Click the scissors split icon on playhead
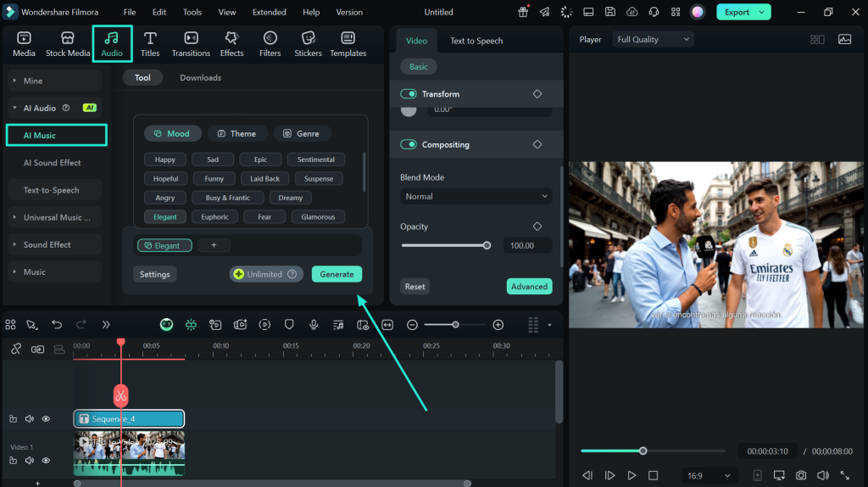Viewport: 868px width, 487px height. 120,395
